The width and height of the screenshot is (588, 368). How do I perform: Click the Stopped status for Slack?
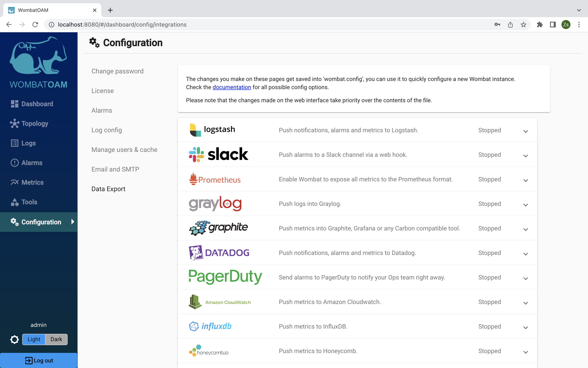[x=490, y=155]
